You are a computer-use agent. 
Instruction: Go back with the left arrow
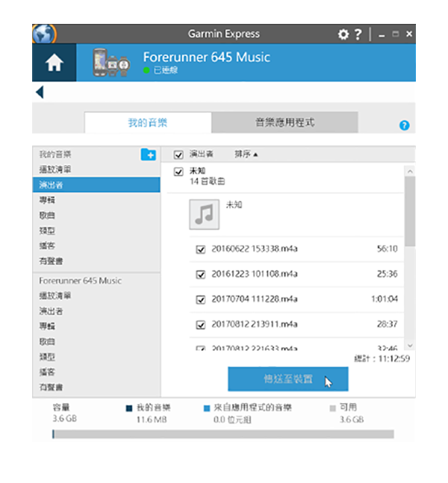point(40,92)
